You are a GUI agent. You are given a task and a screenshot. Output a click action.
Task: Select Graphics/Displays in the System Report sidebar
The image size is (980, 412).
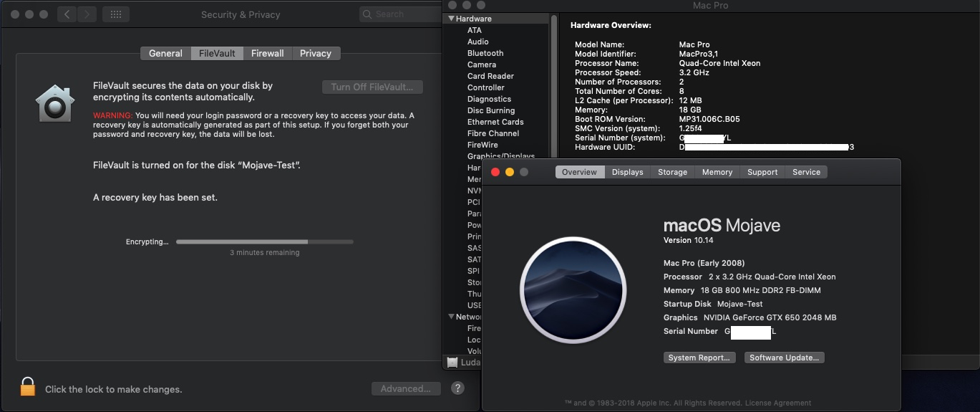coord(501,156)
